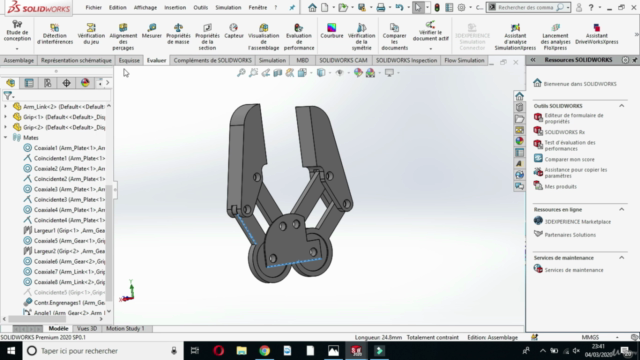Viewport: 640px width, 360px height.
Task: Click the Windows Start button
Action: click(11, 351)
